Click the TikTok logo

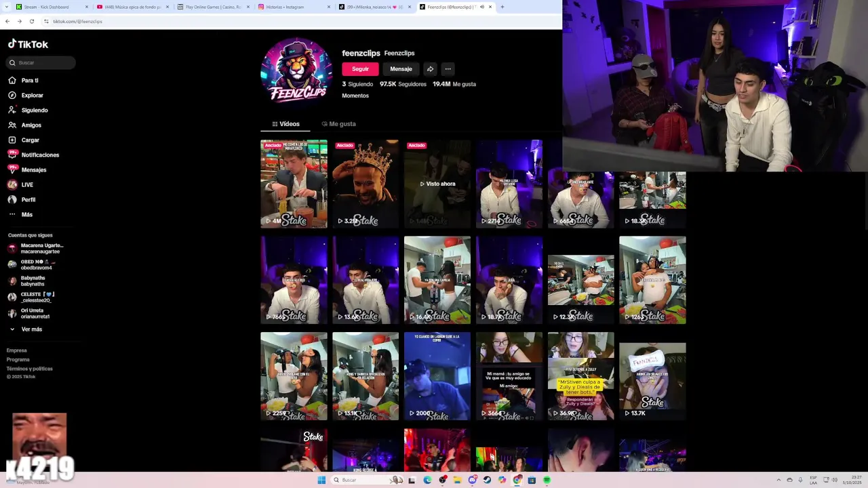[28, 44]
